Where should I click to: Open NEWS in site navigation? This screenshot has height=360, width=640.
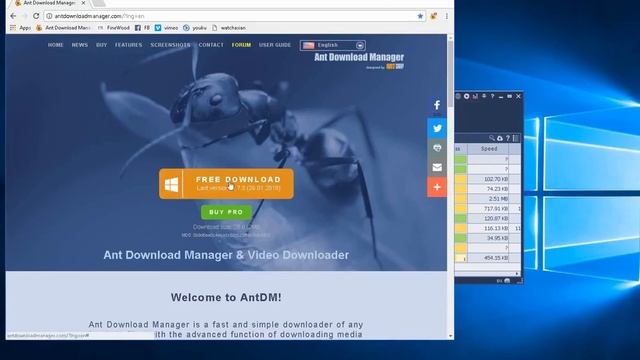(x=80, y=45)
